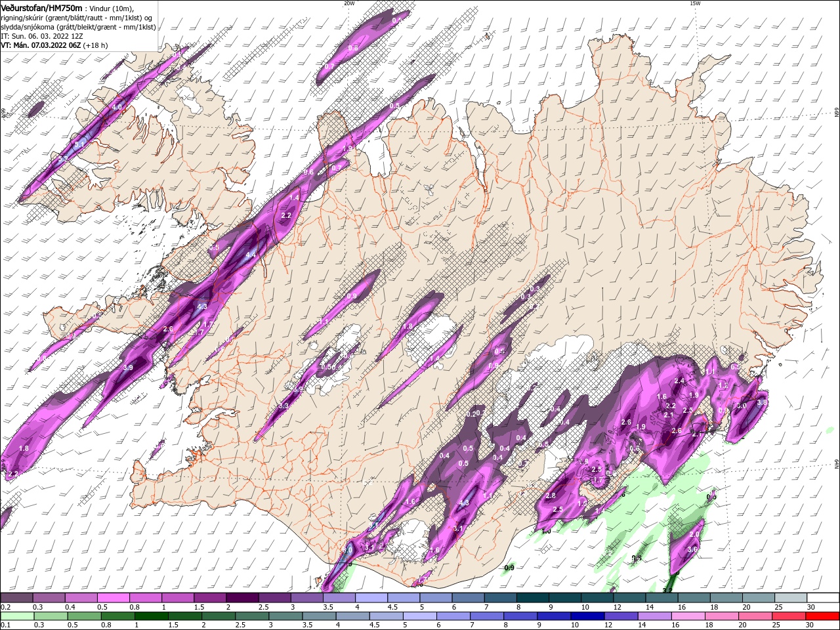The image size is (840, 630).
Task: Pick the light grey 25–30 snow legend swatch
Action: (791, 598)
